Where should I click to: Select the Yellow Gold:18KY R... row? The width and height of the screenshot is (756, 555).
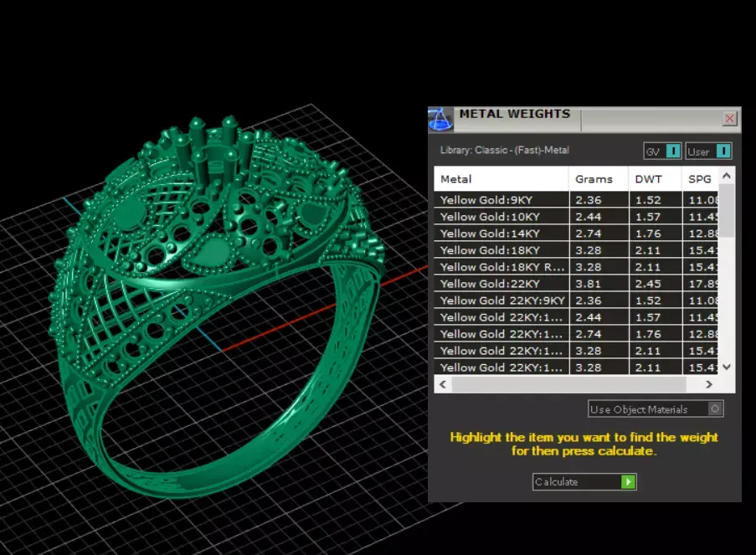click(576, 267)
